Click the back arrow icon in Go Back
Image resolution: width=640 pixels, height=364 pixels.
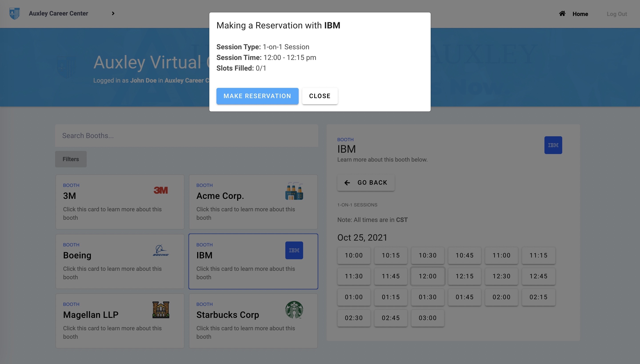tap(347, 183)
